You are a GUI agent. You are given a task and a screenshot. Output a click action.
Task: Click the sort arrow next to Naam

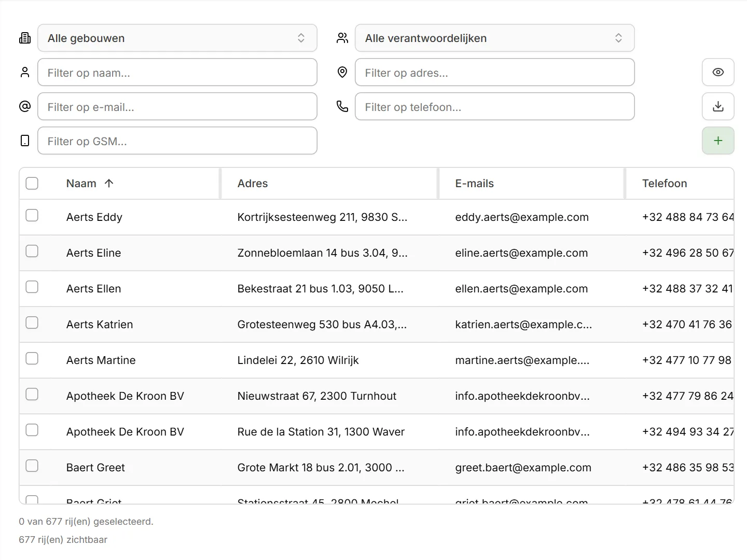[x=109, y=183]
